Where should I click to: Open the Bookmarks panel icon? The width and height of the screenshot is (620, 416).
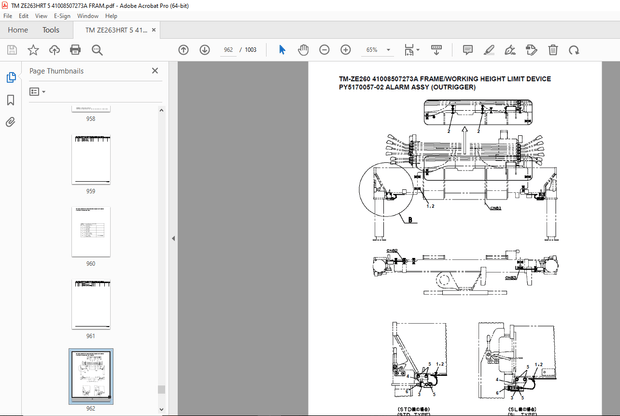11,100
